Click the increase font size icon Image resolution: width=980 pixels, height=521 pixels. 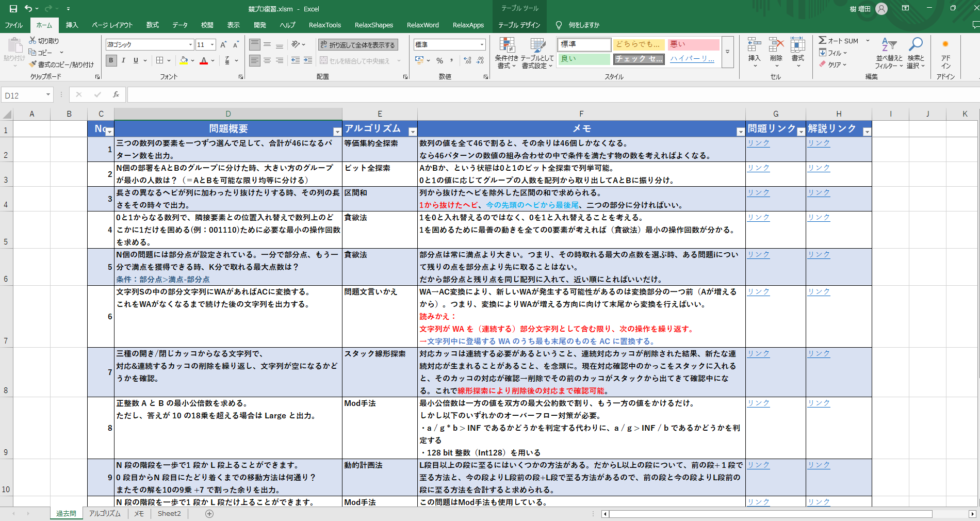[x=223, y=45]
